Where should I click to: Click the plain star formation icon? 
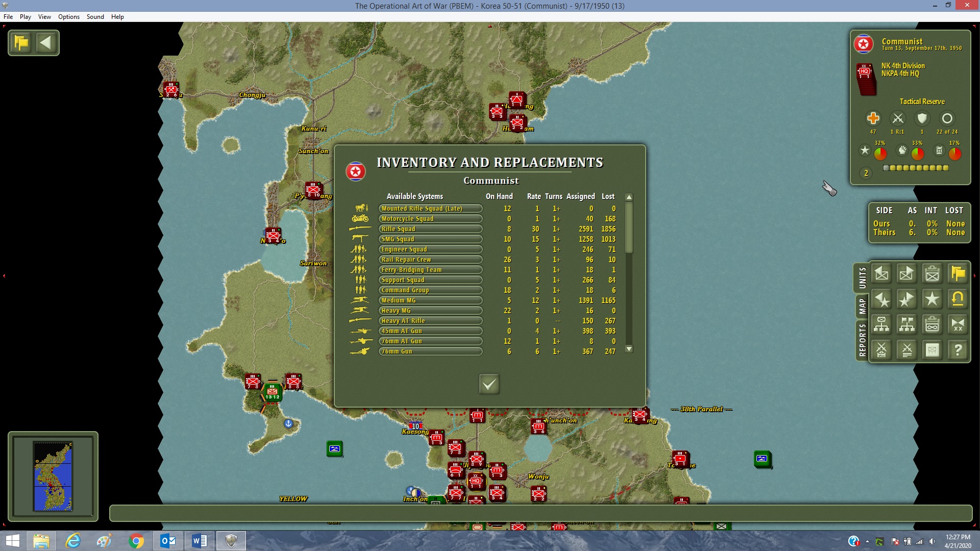tap(932, 299)
